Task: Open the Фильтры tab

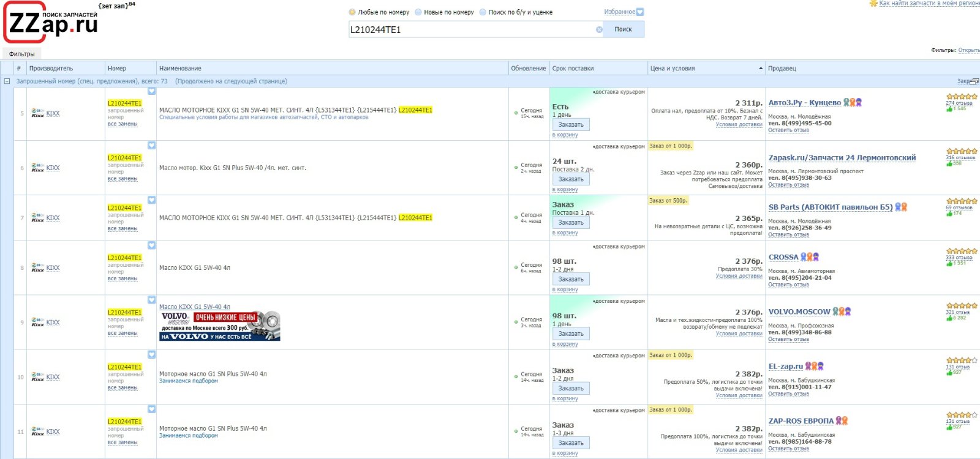Action: point(22,54)
